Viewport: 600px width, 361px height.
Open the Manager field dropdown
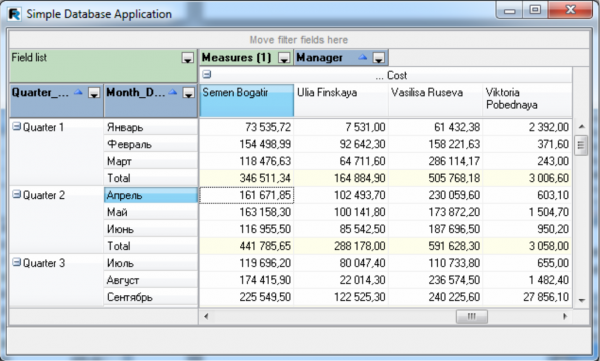point(378,58)
